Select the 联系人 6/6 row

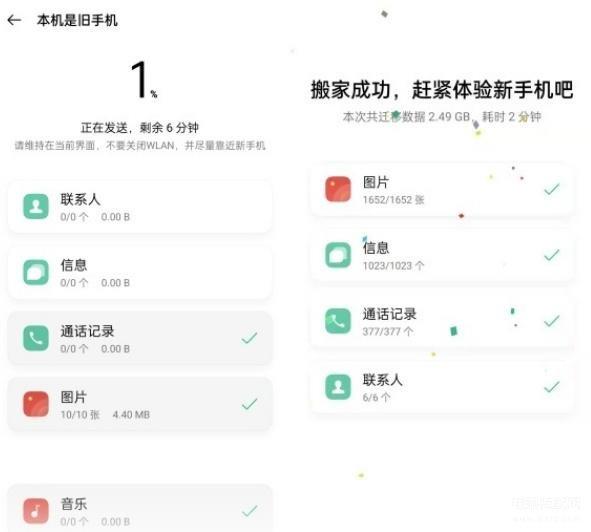point(442,387)
